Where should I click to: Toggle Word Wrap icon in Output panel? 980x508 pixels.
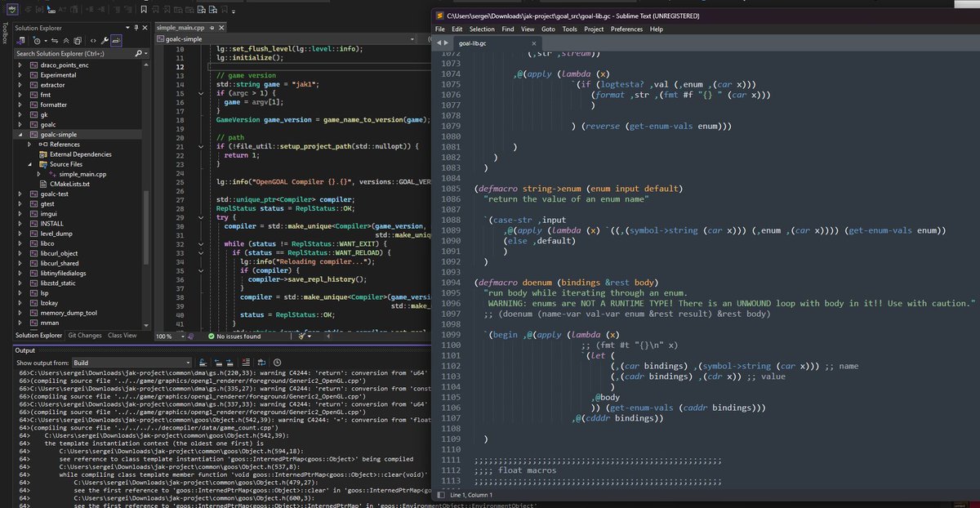point(261,363)
